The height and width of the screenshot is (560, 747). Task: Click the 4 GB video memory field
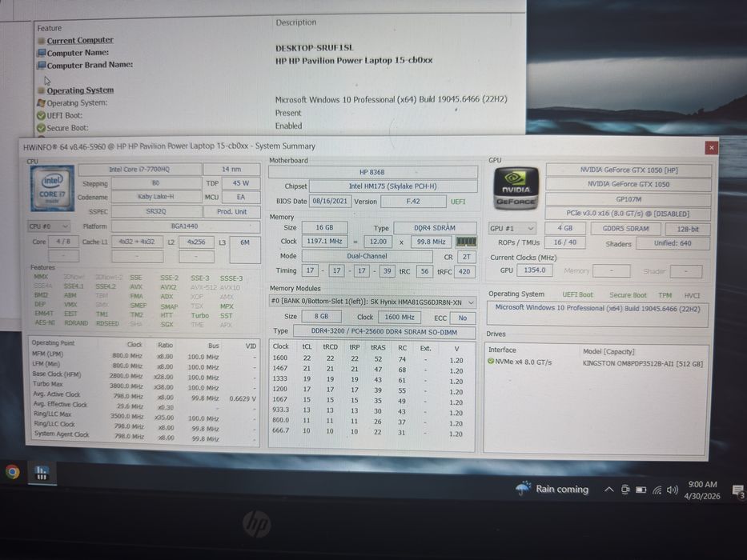[565, 229]
